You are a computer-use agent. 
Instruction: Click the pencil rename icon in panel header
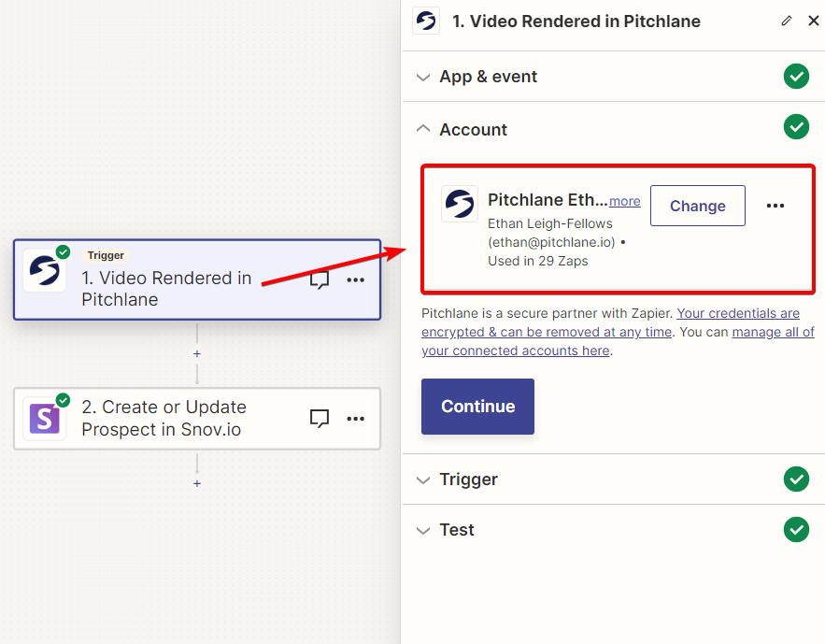[786, 21]
